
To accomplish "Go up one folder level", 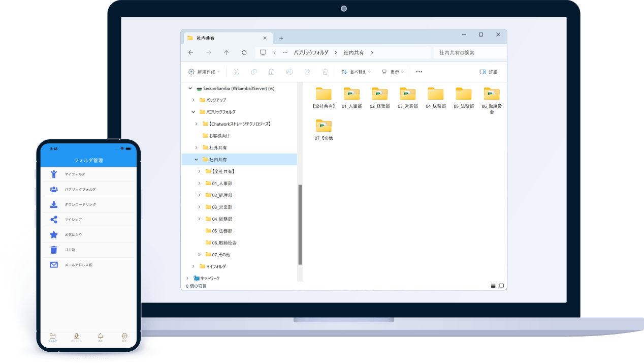I will (x=226, y=52).
